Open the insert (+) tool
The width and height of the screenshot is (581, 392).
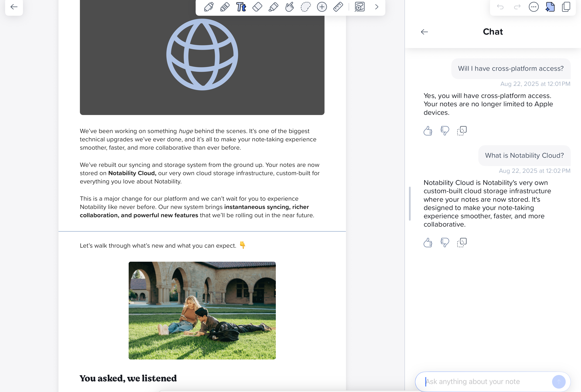pos(322,7)
